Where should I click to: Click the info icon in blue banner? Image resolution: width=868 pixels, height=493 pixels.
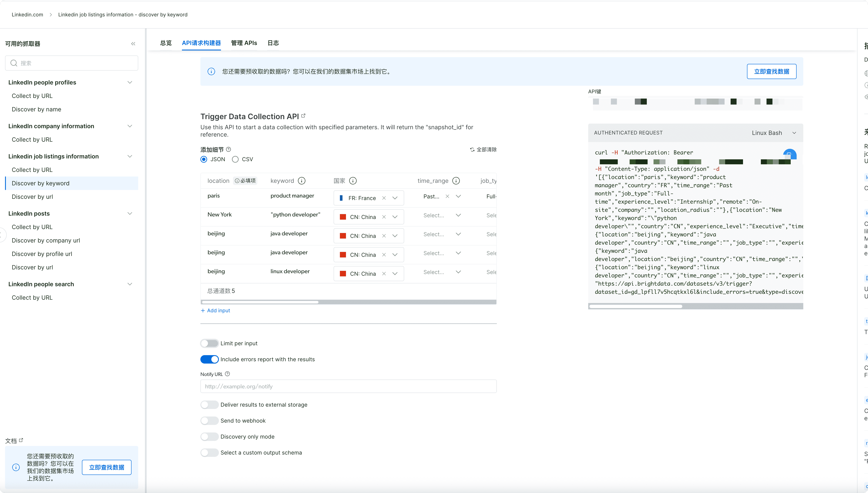(211, 71)
